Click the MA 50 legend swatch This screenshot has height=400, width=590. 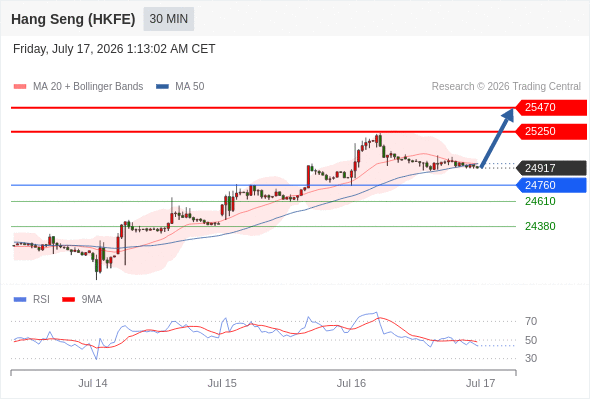(162, 87)
